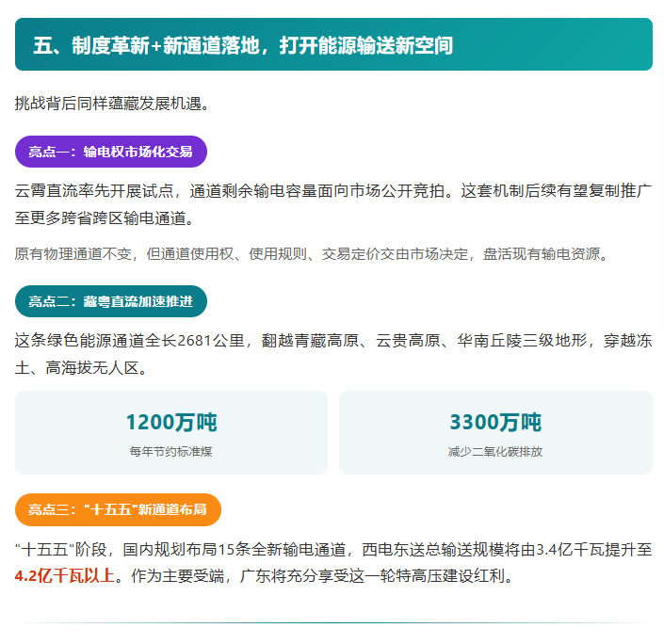664x644 pixels.
Task: Click the 3300万吨 statistic card
Action: pyautogui.click(x=496, y=432)
